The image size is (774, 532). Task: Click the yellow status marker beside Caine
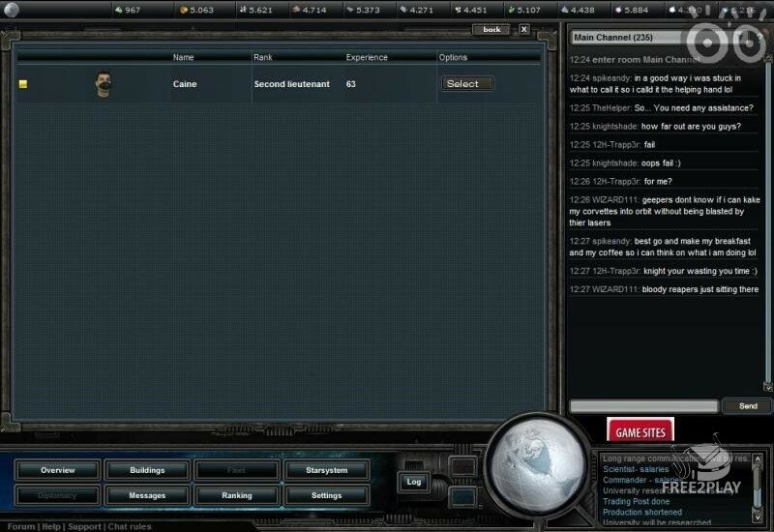(x=23, y=84)
